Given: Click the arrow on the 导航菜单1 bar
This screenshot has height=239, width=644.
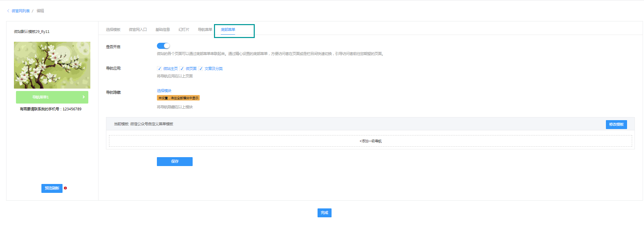Looking at the screenshot, I should [84, 97].
